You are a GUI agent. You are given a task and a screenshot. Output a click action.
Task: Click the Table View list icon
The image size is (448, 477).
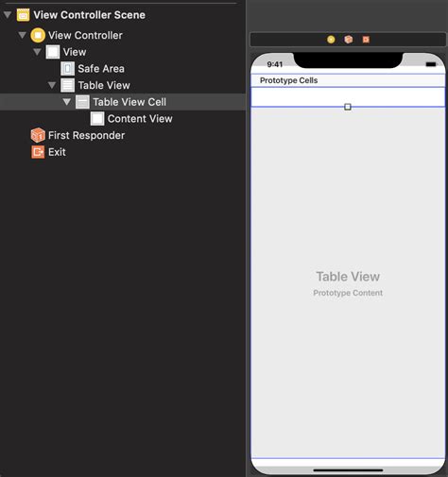67,85
